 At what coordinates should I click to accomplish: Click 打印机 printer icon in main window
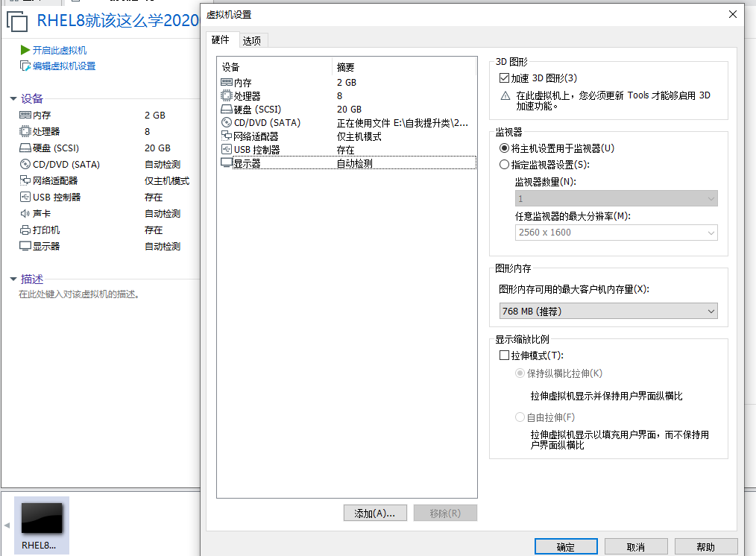25,230
